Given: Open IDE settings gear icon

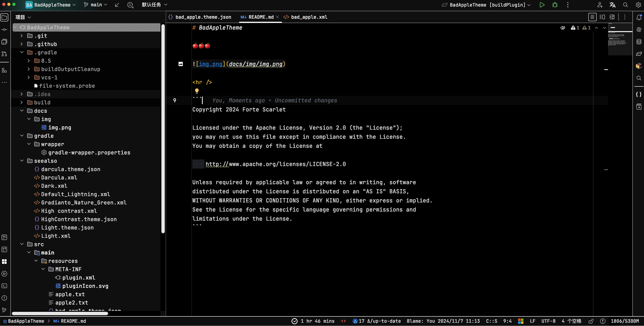Looking at the screenshot, I should click(638, 5).
